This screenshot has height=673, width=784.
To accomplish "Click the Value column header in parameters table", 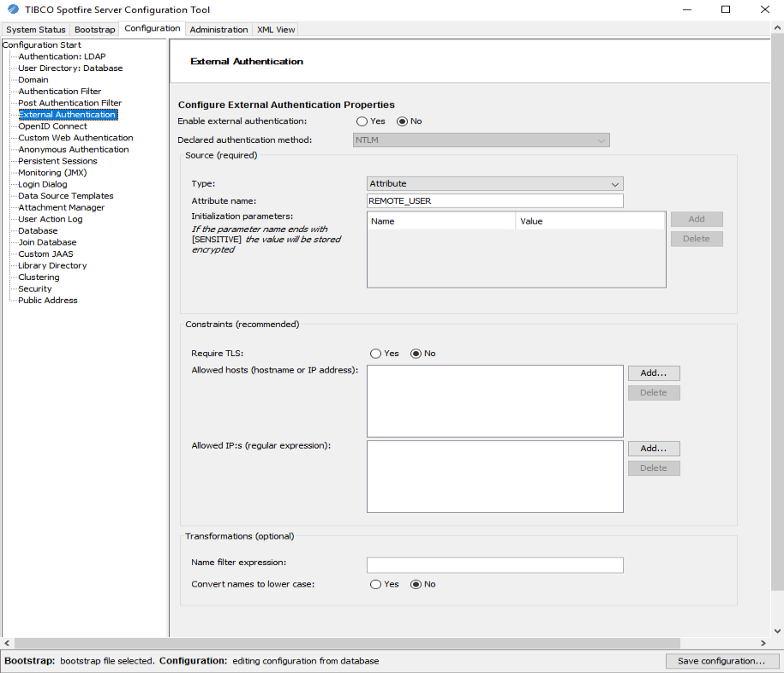I will click(x=589, y=221).
